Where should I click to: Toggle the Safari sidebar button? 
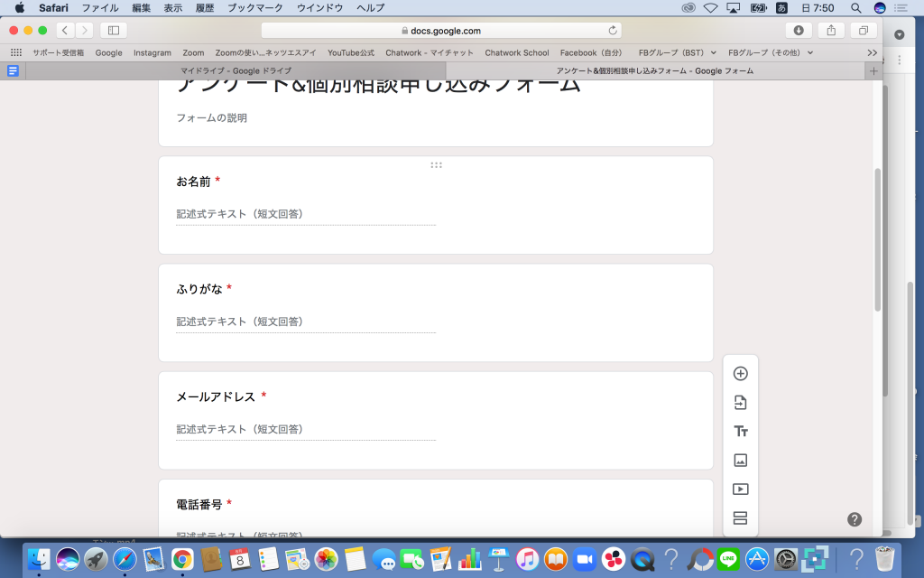point(114,30)
